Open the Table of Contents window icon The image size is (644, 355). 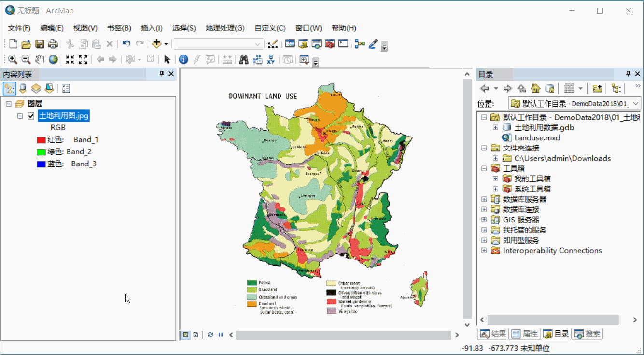point(290,44)
